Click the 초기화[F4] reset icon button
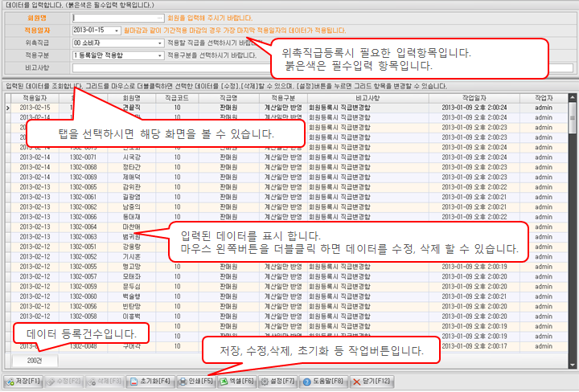This screenshot has height=392, width=579. click(x=150, y=382)
